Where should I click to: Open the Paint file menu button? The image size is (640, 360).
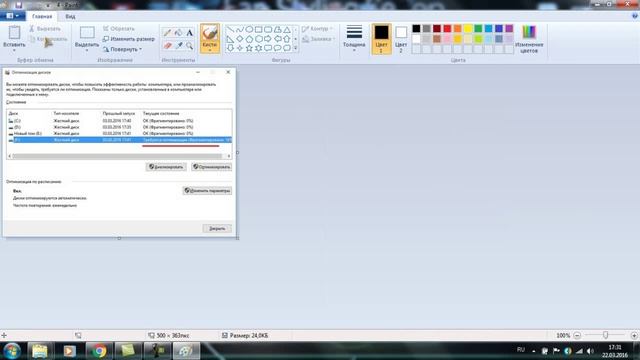12,16
